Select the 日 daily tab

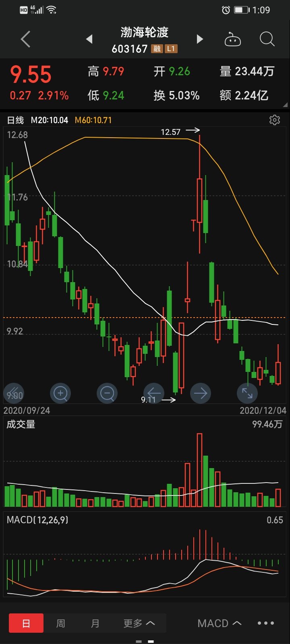click(x=26, y=623)
